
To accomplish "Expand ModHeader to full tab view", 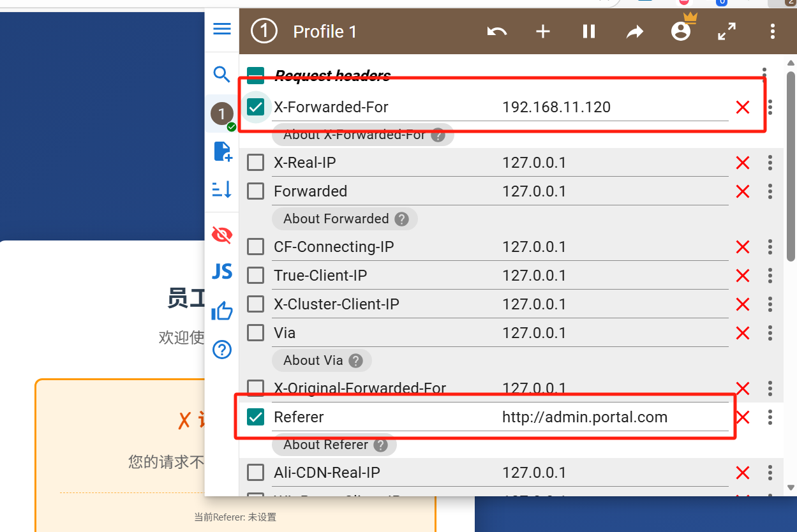I will pos(727,31).
